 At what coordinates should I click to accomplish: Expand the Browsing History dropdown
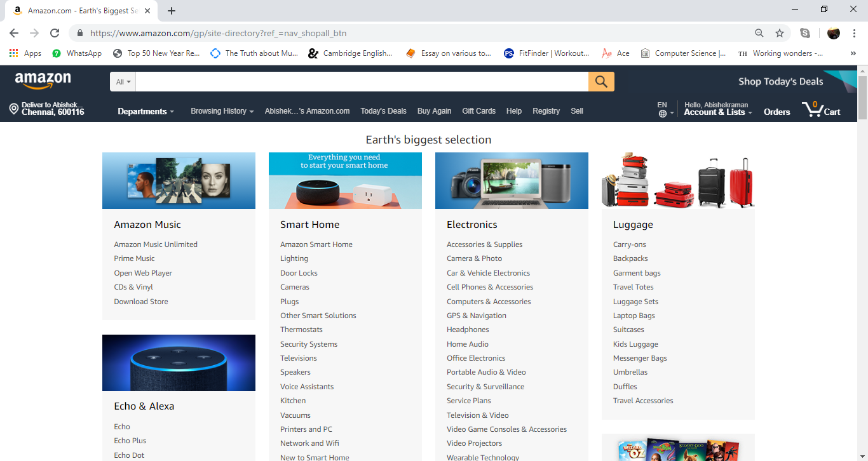coord(222,111)
